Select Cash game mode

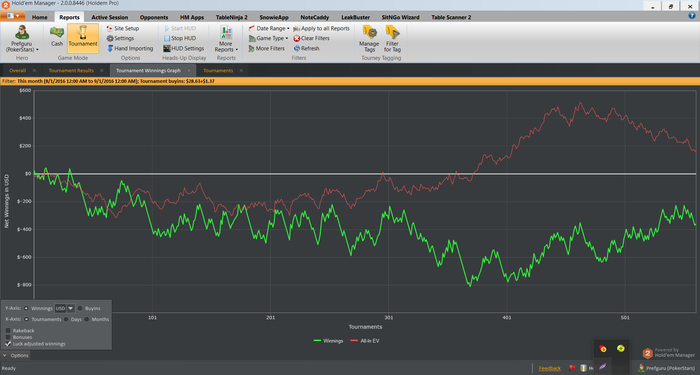(57, 37)
